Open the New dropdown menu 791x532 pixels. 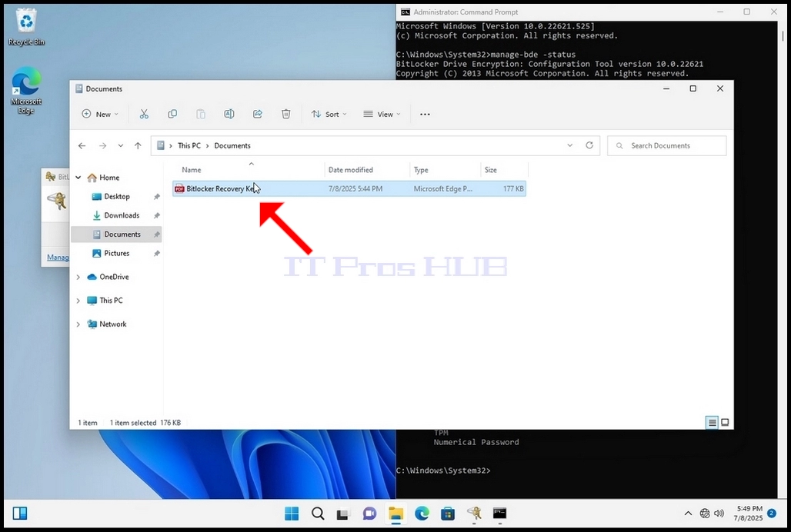100,115
